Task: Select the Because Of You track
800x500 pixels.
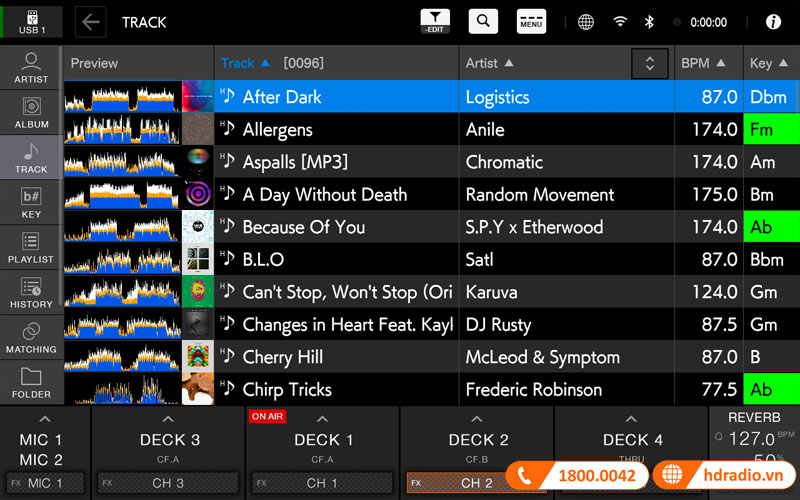Action: click(430, 227)
